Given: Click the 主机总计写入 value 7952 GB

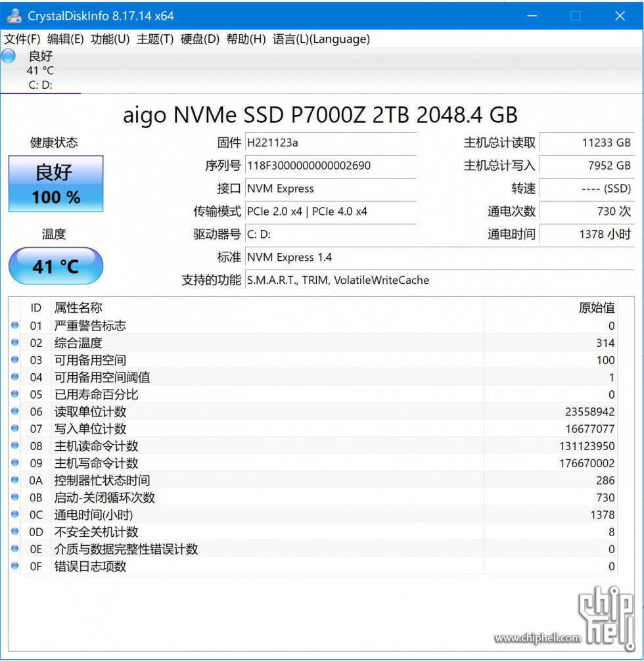Looking at the screenshot, I should coord(587,166).
